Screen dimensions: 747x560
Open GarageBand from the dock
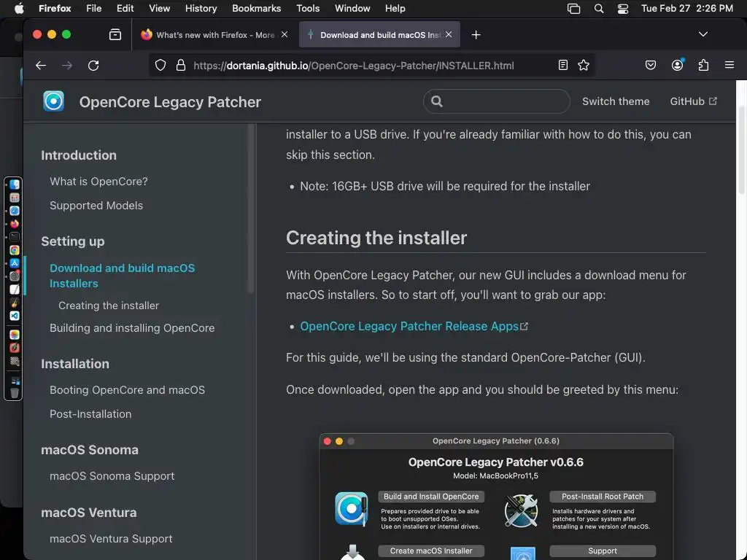coord(15,303)
